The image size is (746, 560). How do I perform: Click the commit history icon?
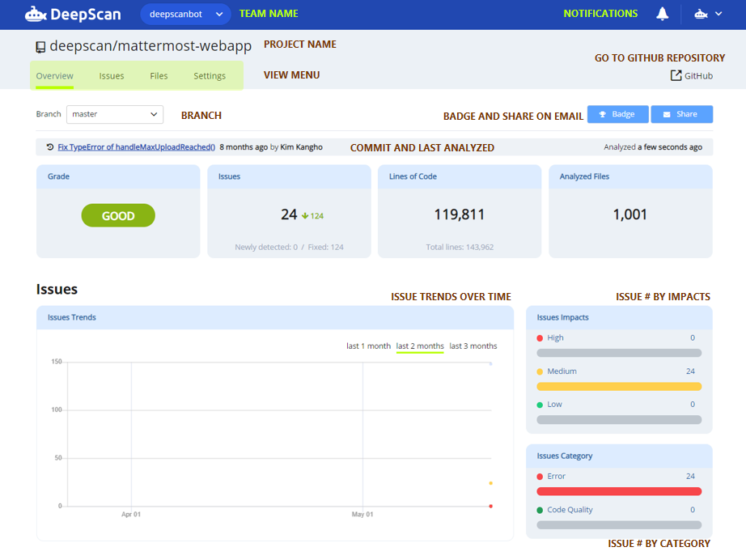[50, 147]
